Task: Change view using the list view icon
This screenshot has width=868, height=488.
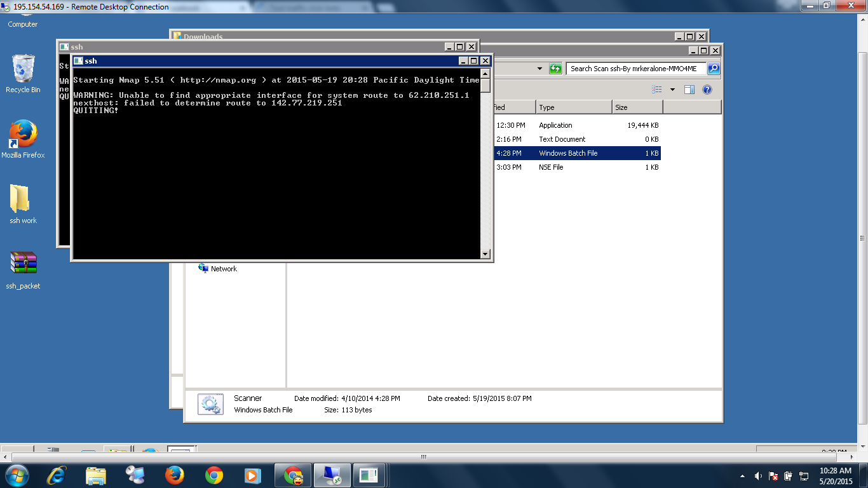Action: coord(657,90)
